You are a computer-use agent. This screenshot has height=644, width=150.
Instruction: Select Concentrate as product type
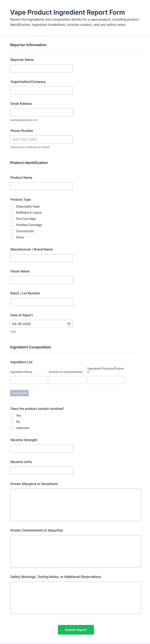pyautogui.click(x=12, y=231)
